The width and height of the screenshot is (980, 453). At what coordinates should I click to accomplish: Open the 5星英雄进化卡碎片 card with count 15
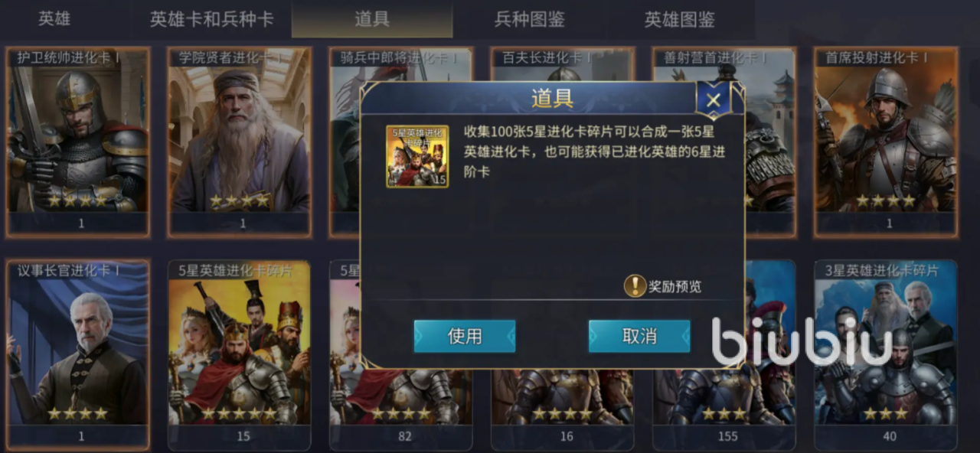(x=240, y=355)
